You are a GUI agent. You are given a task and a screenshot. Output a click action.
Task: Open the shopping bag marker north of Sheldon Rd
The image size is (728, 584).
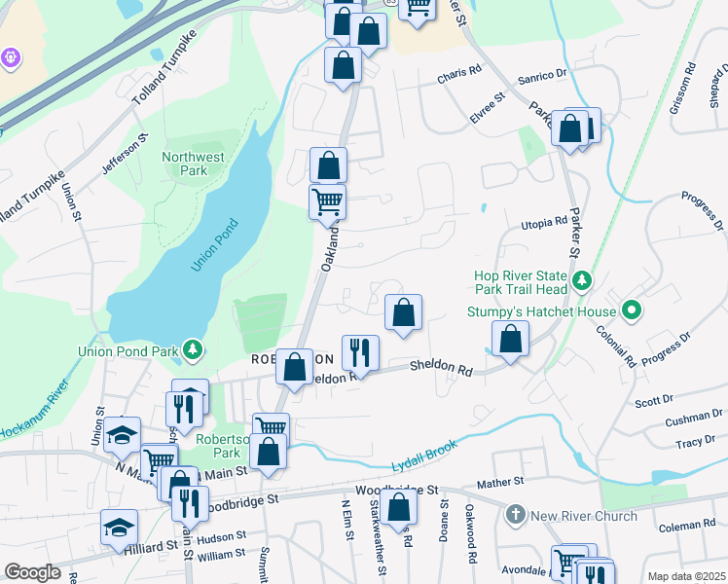coord(404,312)
